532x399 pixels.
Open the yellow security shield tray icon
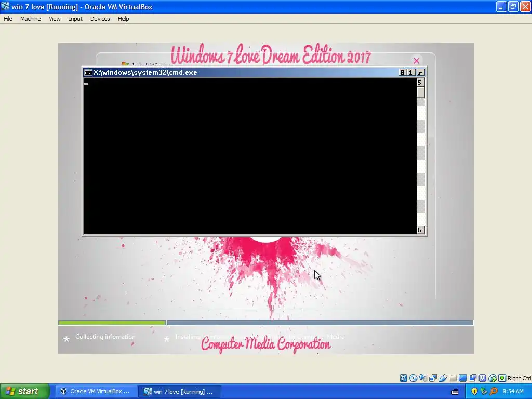(x=474, y=391)
